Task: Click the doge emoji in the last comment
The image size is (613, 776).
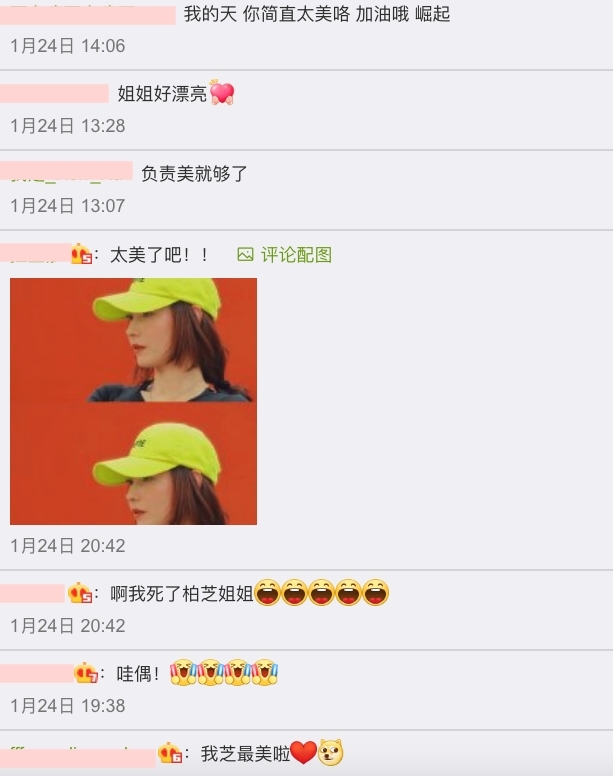Action: [x=331, y=753]
